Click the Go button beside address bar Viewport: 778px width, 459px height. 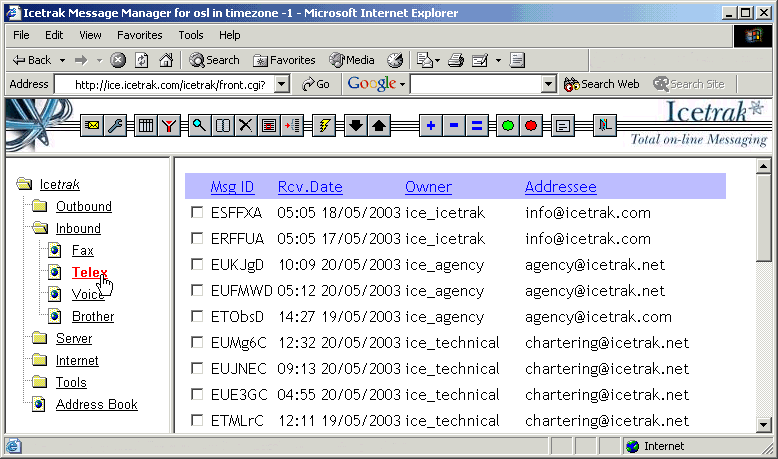point(316,84)
